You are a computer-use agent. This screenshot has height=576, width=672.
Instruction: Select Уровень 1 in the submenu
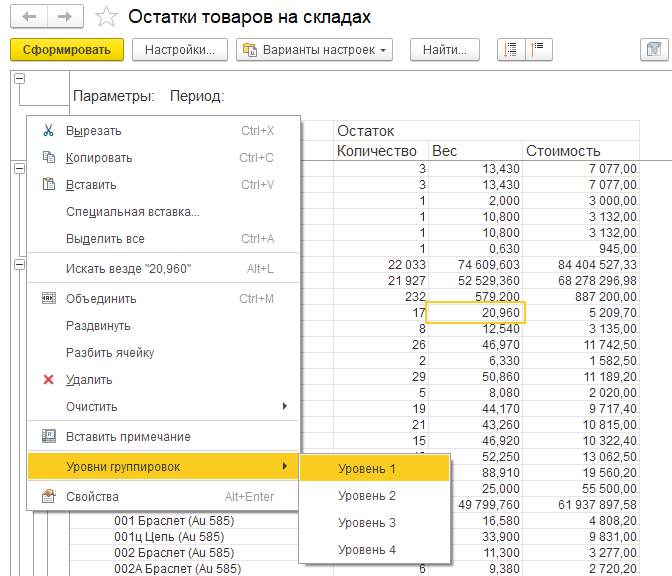375,468
